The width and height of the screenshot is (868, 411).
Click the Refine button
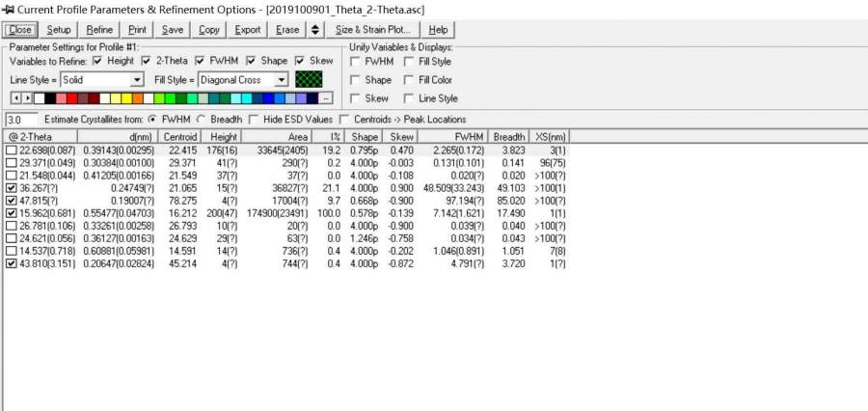tap(99, 30)
